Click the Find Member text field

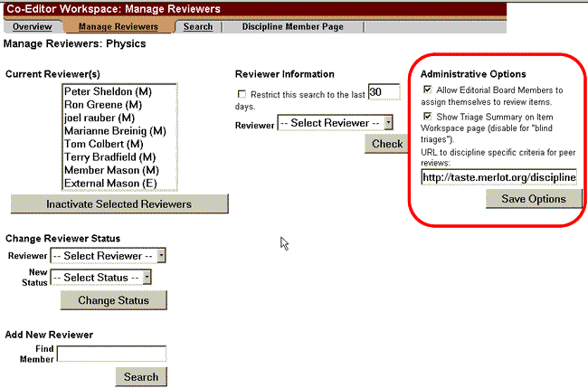[111, 354]
